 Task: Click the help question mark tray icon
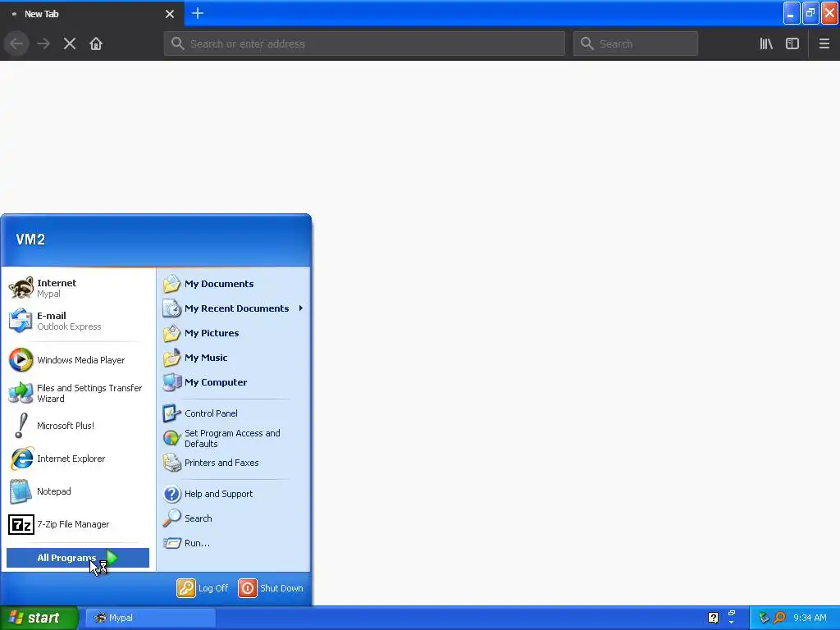pyautogui.click(x=713, y=618)
